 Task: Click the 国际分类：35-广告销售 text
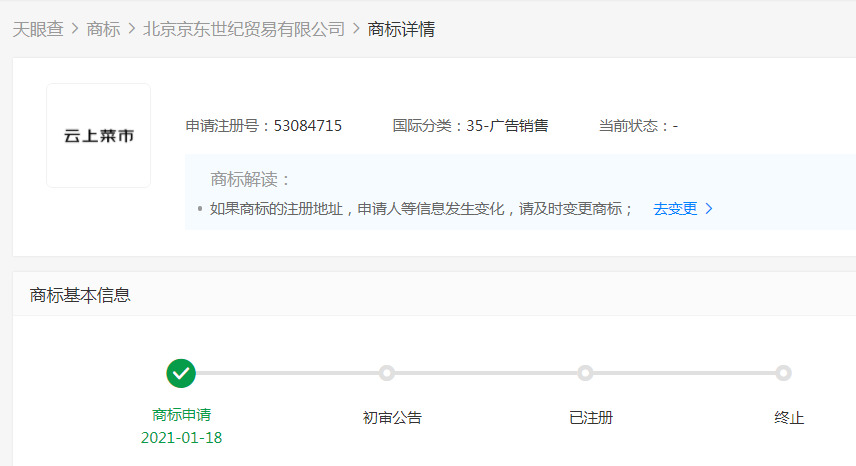point(471,126)
